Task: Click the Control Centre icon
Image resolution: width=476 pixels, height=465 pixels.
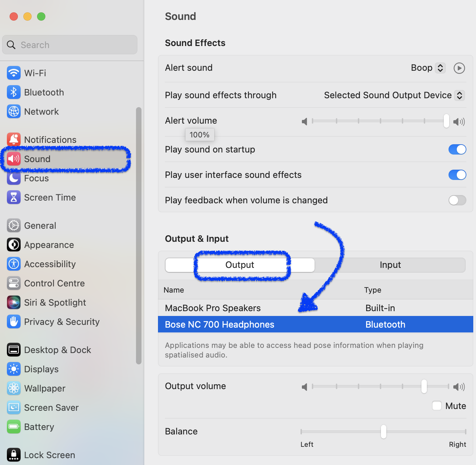Action: click(14, 283)
